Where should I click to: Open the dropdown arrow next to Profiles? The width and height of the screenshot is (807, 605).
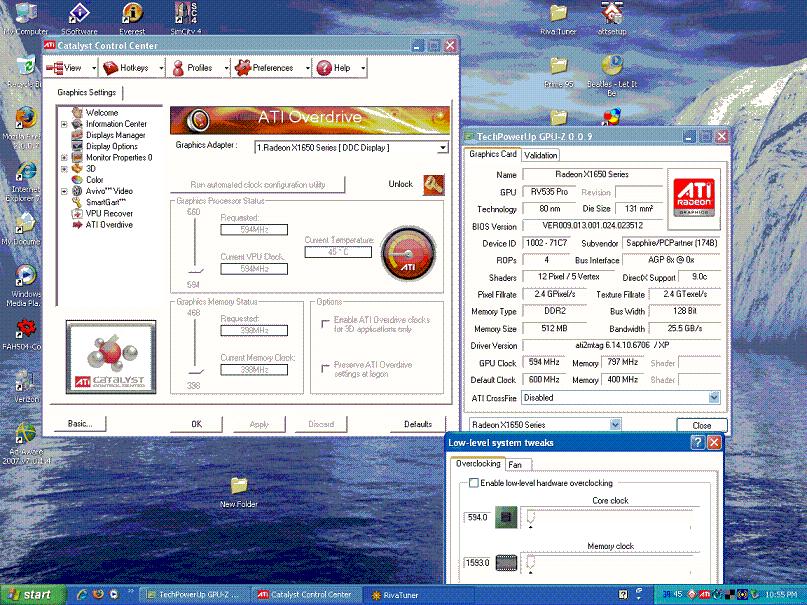pyautogui.click(x=226, y=68)
